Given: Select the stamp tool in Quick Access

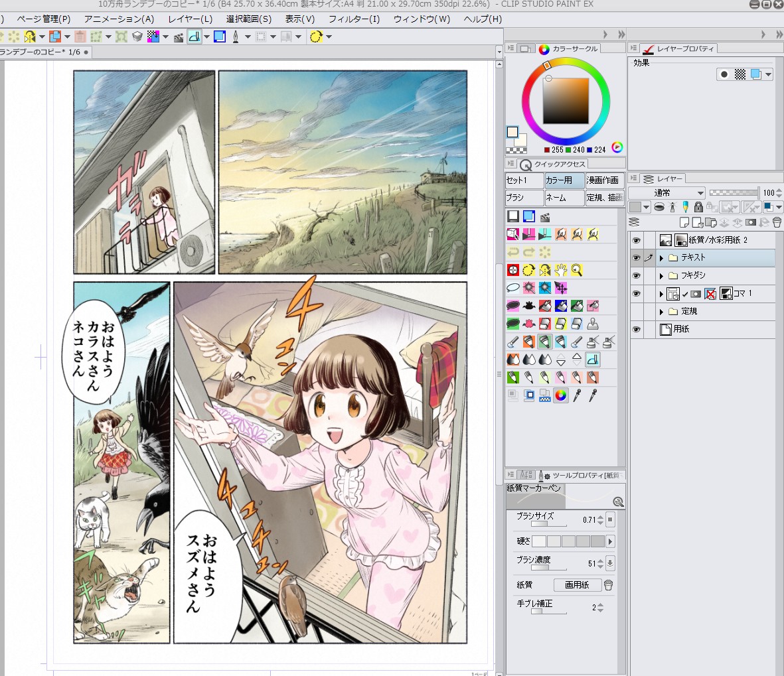Looking at the screenshot, I should 593,324.
